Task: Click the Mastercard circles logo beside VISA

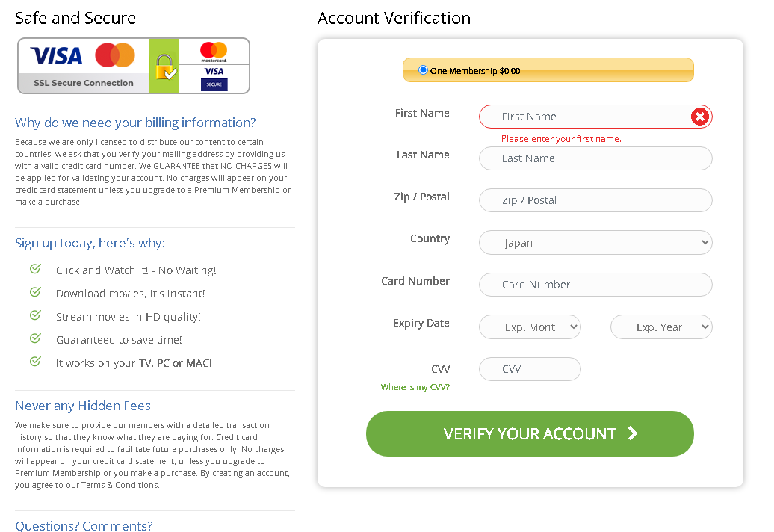Action: click(x=115, y=55)
